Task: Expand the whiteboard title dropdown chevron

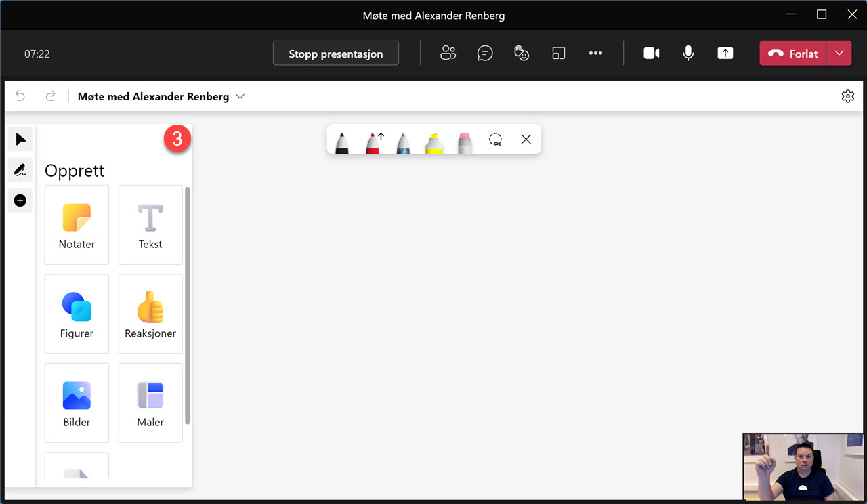Action: click(240, 97)
